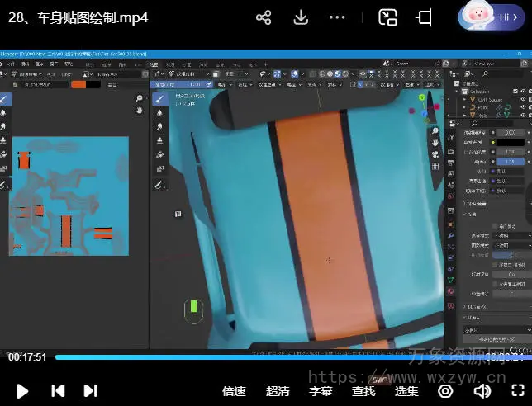Image resolution: width=532 pixels, height=406 pixels.
Task: Play the video
Action: point(22,390)
